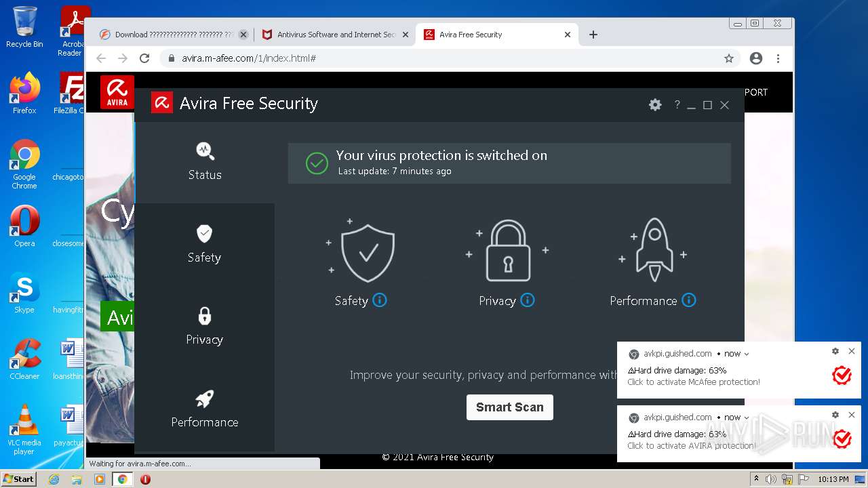Open the Chrome taskbar button

pyautogui.click(x=122, y=479)
